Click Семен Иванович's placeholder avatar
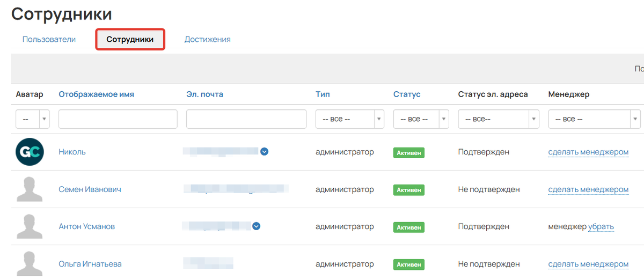Screen dimensions: 644x280 tap(30, 189)
